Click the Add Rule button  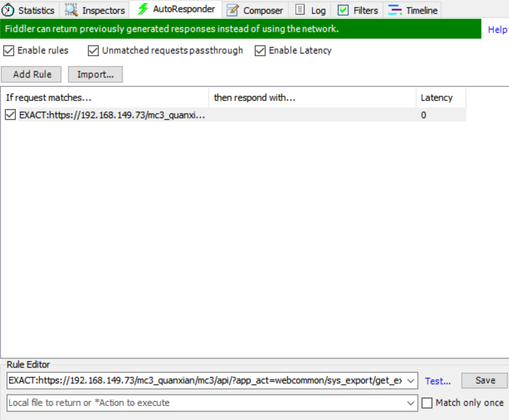[x=31, y=74]
